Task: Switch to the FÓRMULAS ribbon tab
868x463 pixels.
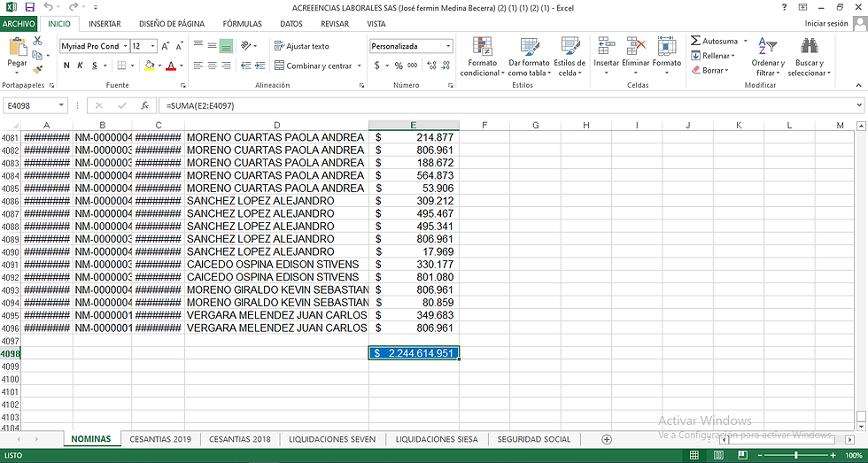Action: [x=243, y=24]
